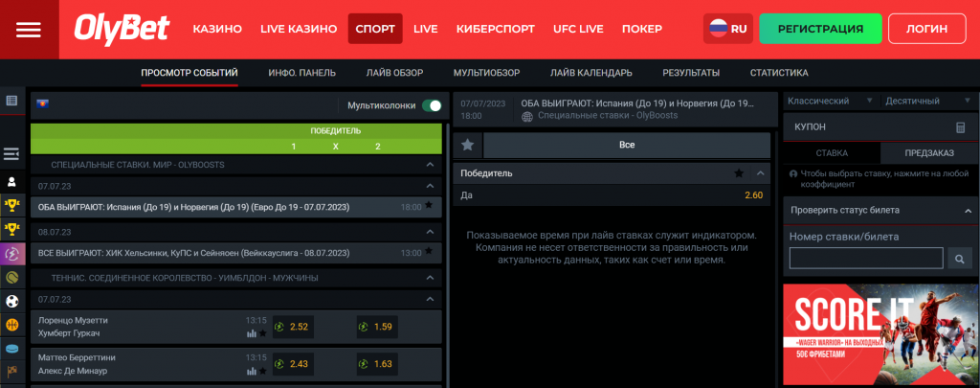Screen dimensions: 980x388
Task: Select odds 2.43 for Маттео Берреттини
Action: [293, 364]
